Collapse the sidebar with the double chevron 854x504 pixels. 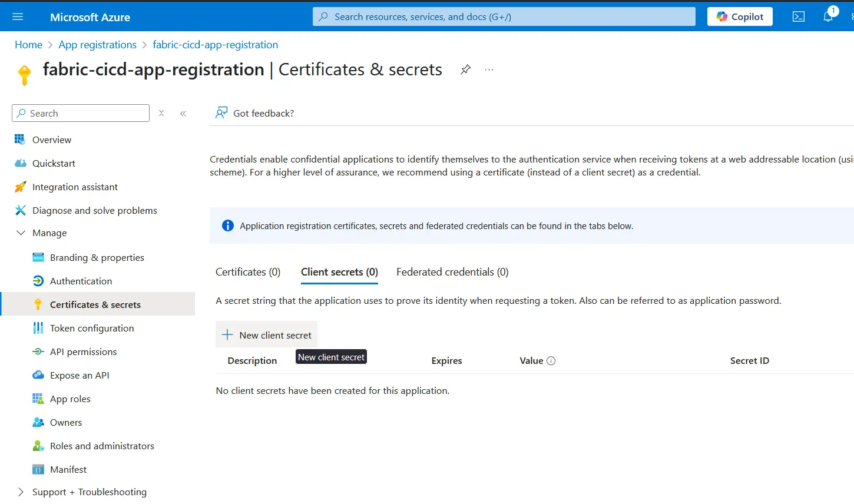pyautogui.click(x=183, y=114)
